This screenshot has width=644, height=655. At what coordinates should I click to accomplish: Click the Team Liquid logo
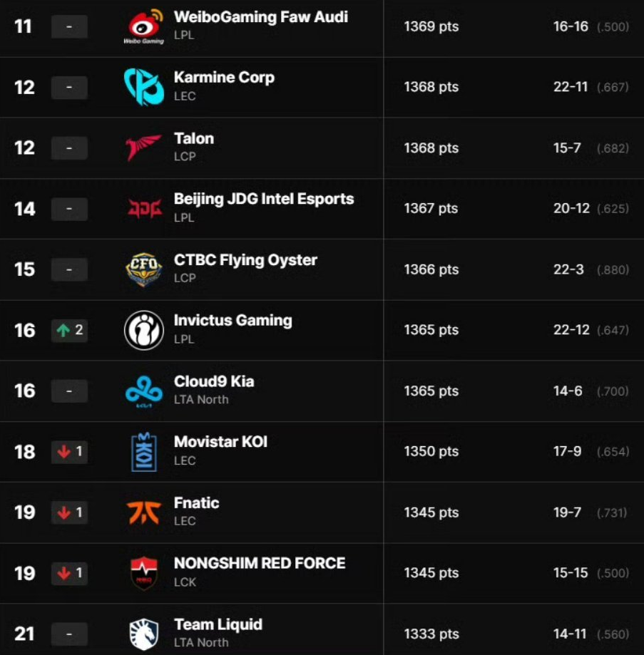click(145, 633)
